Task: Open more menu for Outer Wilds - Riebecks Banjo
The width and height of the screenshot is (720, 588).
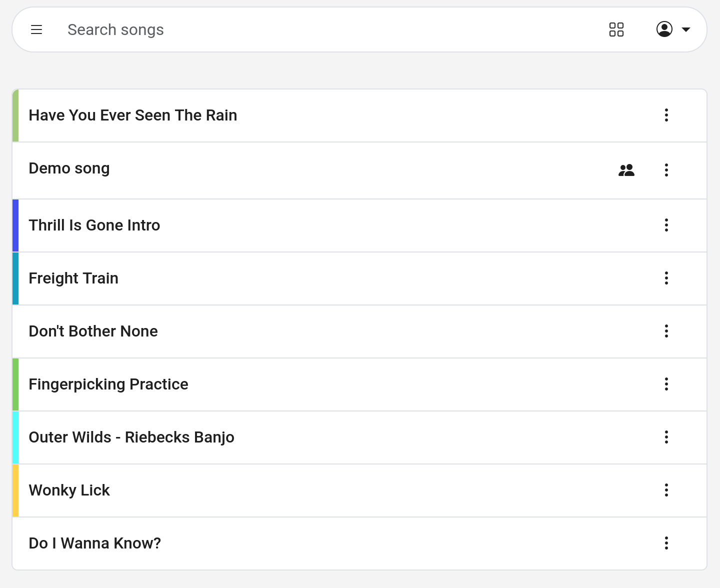Action: tap(666, 437)
